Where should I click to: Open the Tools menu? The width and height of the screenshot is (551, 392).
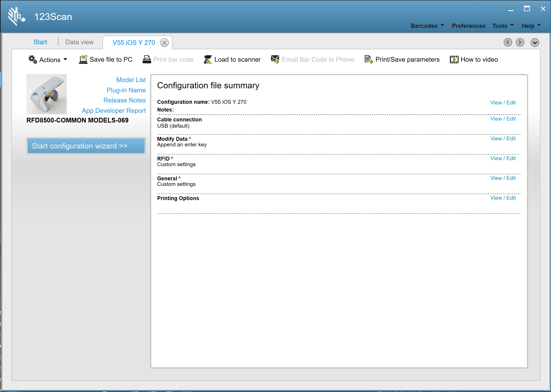click(503, 26)
